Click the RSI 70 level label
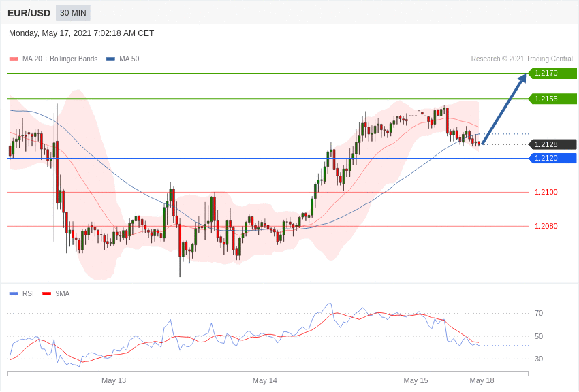Screen dimensions: 579x392 (539, 313)
